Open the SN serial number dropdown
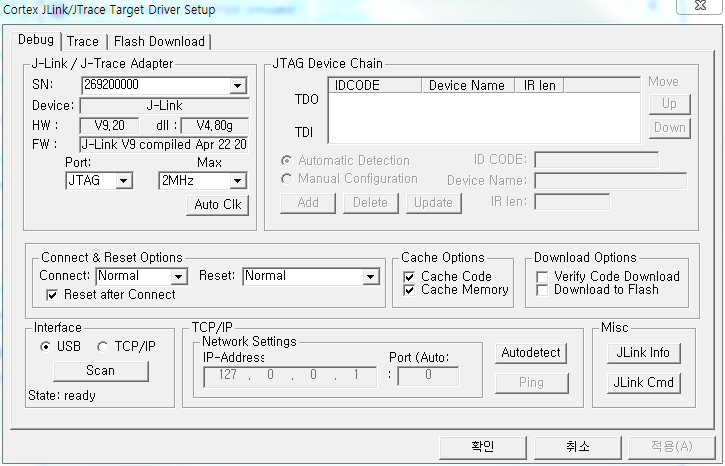 (237, 86)
